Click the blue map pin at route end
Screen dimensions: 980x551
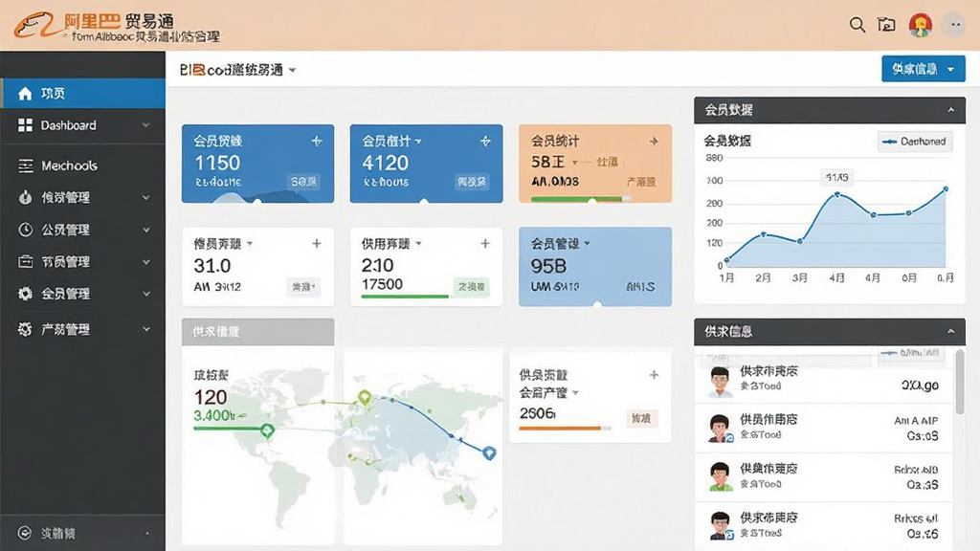tap(489, 452)
